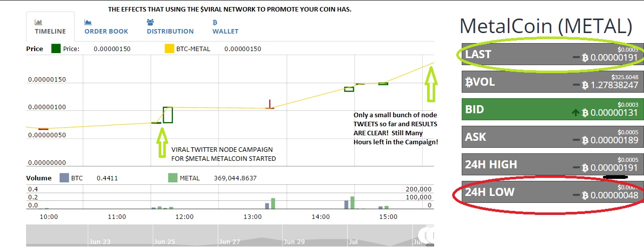Screen dimensions: 644x247
Task: Click the area chart icon above ORDER BOOK
Action: point(88,23)
